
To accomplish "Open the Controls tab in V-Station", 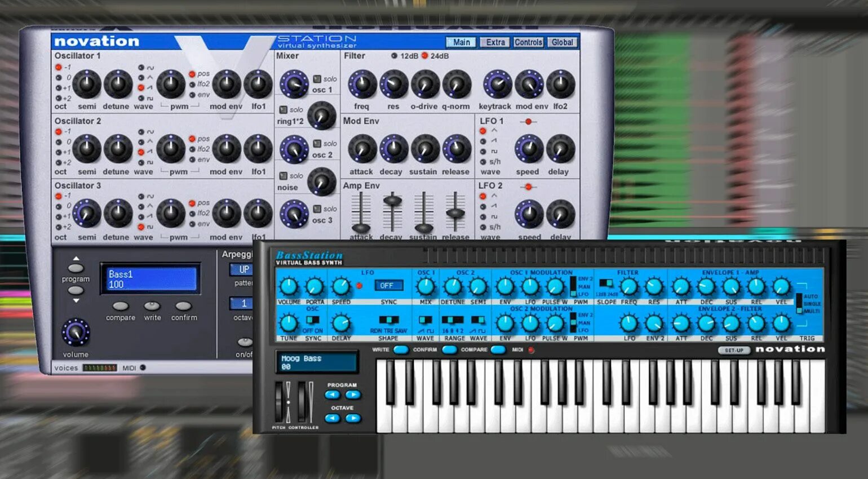I will (x=528, y=42).
